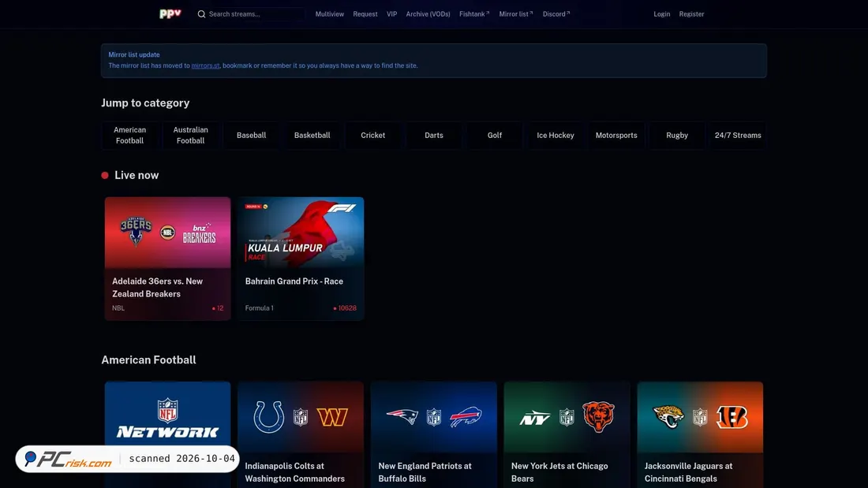The image size is (868, 488).
Task: Select the Motorsports category button
Action: coord(616,135)
